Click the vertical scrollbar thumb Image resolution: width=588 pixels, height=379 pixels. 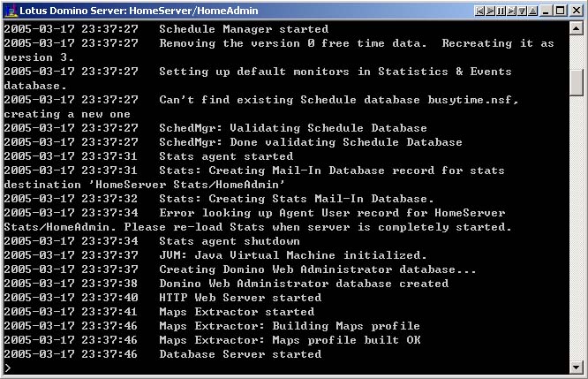pos(576,82)
